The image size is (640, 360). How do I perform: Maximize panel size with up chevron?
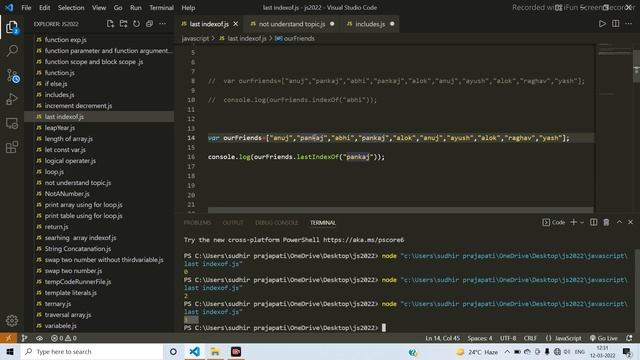619,222
